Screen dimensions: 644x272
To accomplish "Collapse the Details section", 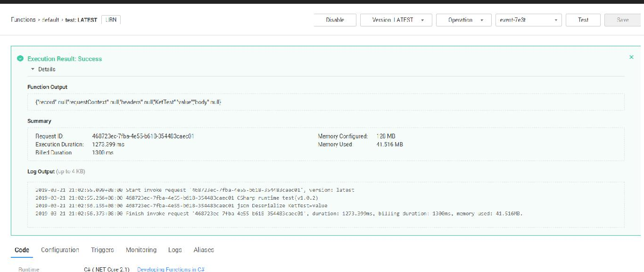I will [43, 69].
